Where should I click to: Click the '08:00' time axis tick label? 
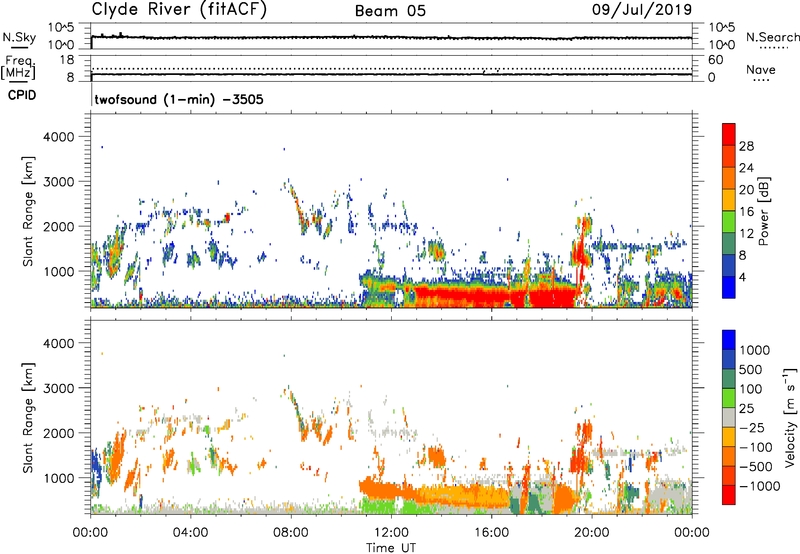(291, 533)
